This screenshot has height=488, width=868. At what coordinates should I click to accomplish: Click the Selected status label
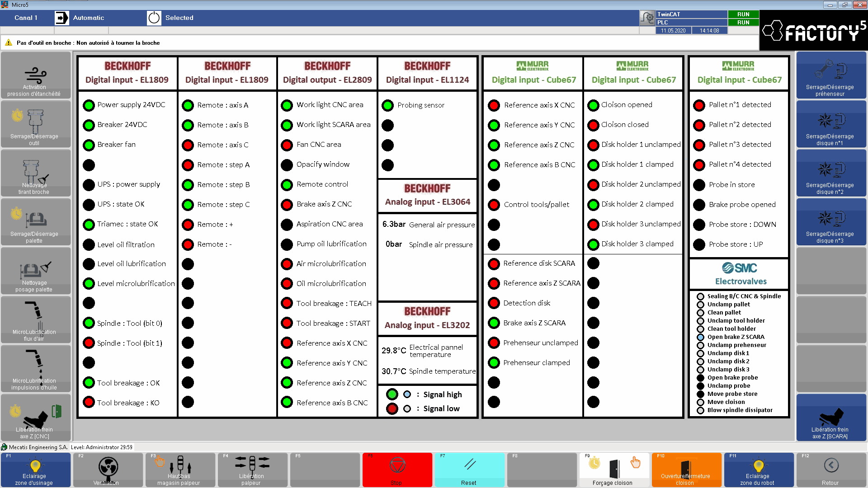tap(179, 18)
